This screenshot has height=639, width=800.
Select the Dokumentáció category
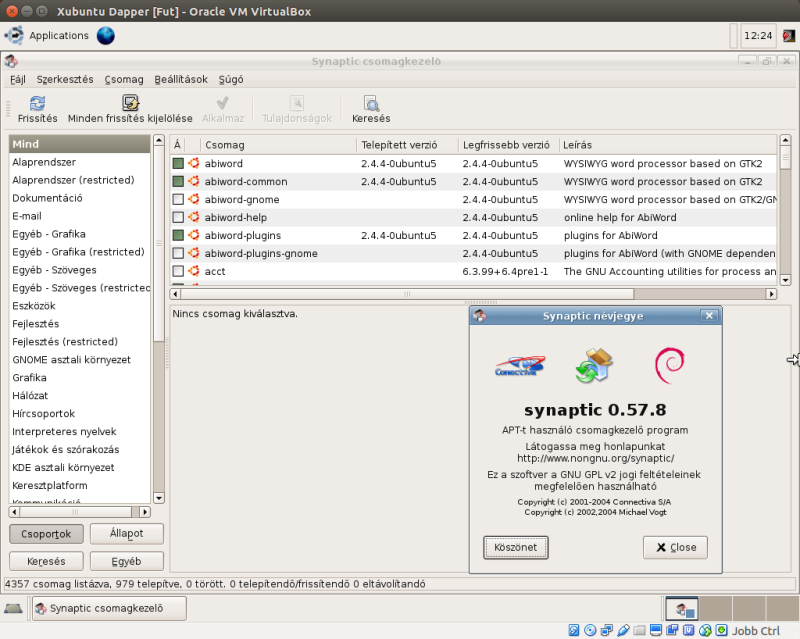[x=80, y=198]
